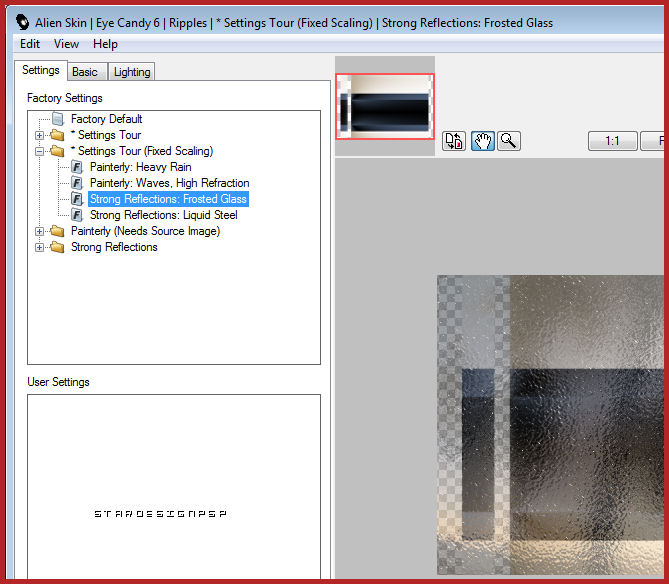The height and width of the screenshot is (584, 669).
Task: Click the large frosted glass preview image
Action: click(x=551, y=425)
